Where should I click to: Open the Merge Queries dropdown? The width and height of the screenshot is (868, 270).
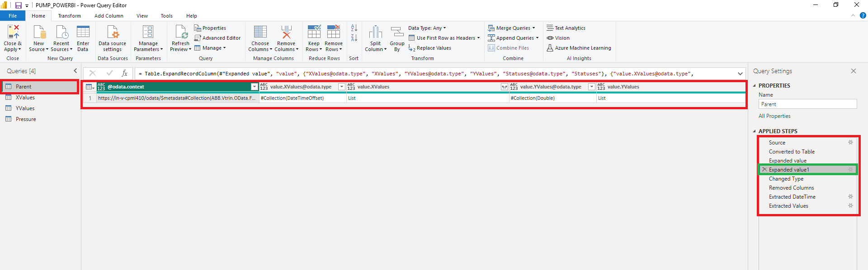511,28
